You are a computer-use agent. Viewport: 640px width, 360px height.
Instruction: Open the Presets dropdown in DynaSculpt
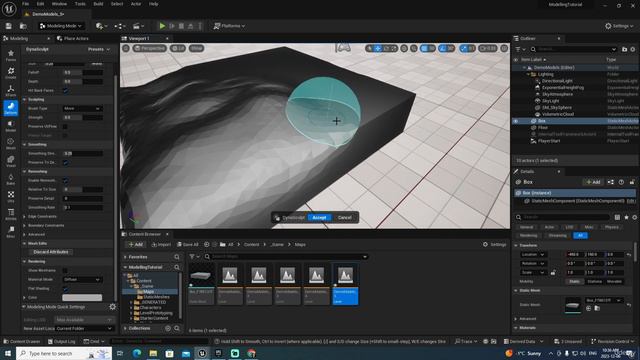99,49
